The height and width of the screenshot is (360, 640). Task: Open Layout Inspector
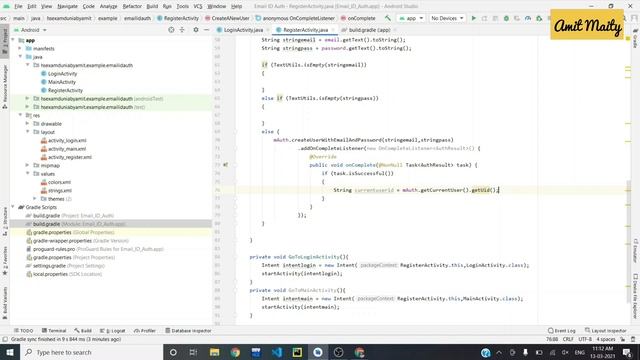pos(606,331)
